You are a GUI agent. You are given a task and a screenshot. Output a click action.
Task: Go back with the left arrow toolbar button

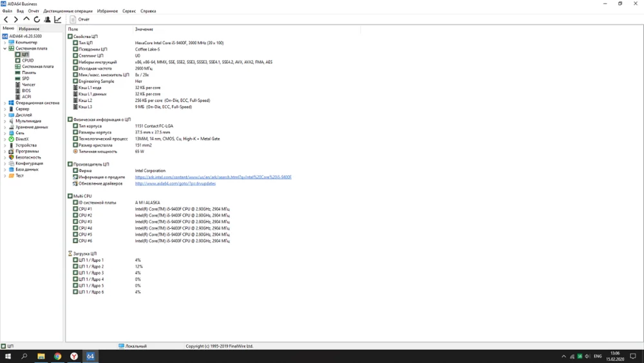click(x=6, y=19)
